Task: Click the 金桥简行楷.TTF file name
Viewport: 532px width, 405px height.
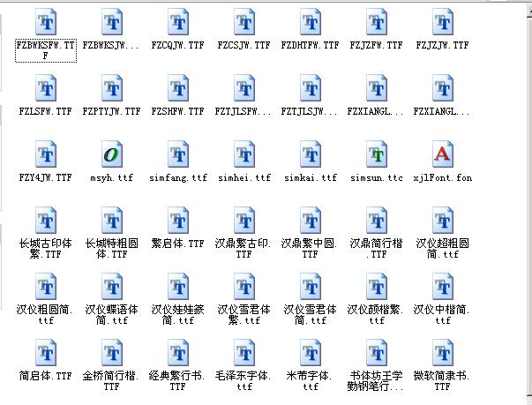Action: [111, 381]
